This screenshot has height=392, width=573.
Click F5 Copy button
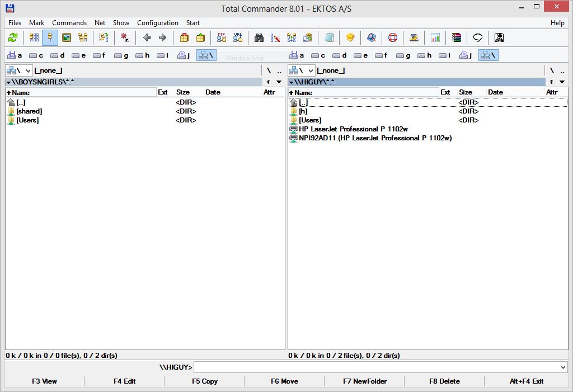coord(205,381)
